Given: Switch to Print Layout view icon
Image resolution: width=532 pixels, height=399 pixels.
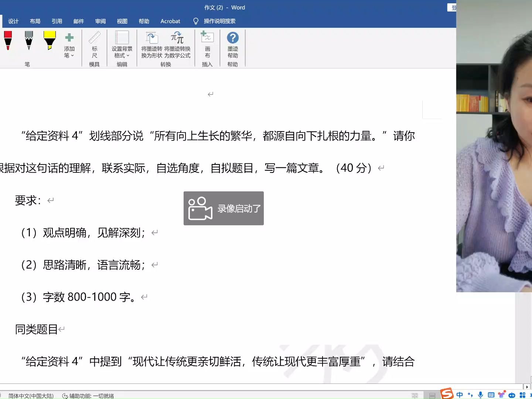Looking at the screenshot, I should click(432, 396).
